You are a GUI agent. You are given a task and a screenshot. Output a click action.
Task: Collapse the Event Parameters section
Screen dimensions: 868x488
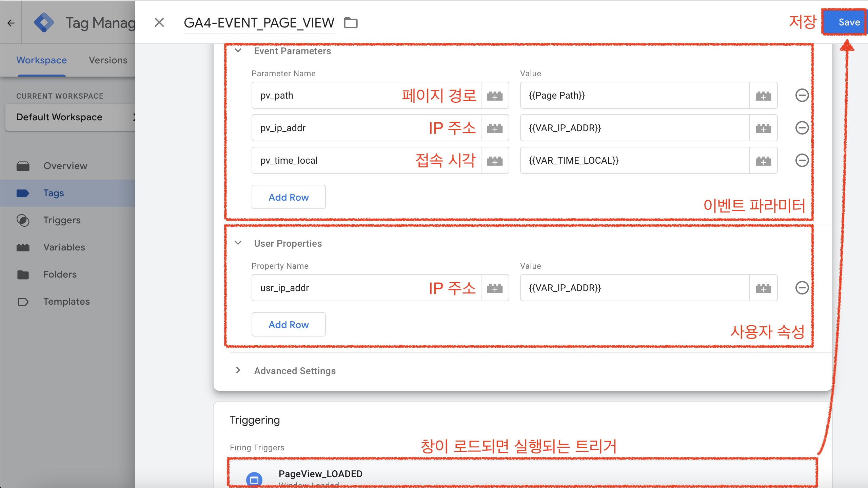click(238, 50)
